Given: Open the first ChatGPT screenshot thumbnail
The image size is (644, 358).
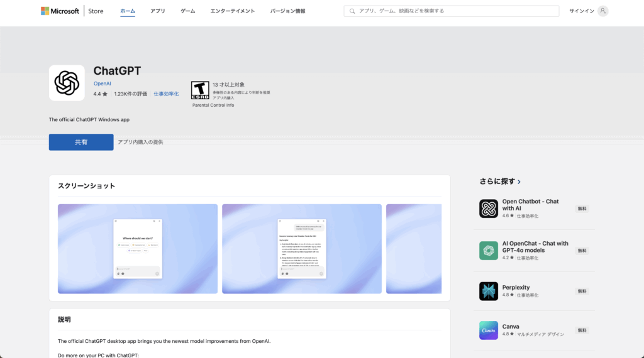Looking at the screenshot, I should [x=138, y=249].
